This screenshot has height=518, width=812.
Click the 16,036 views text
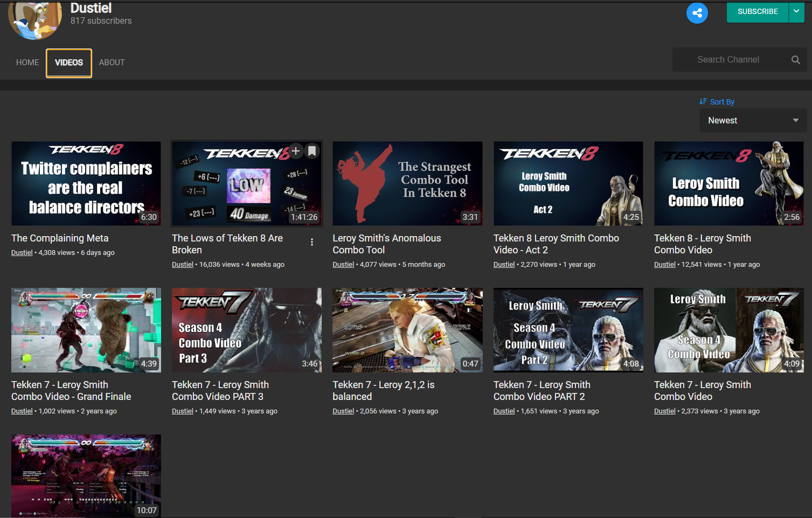point(219,265)
